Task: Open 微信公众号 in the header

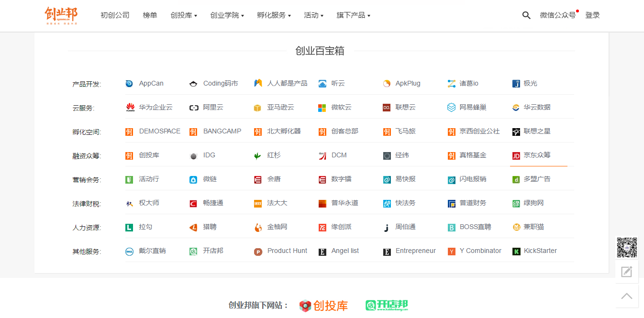Action: point(558,15)
